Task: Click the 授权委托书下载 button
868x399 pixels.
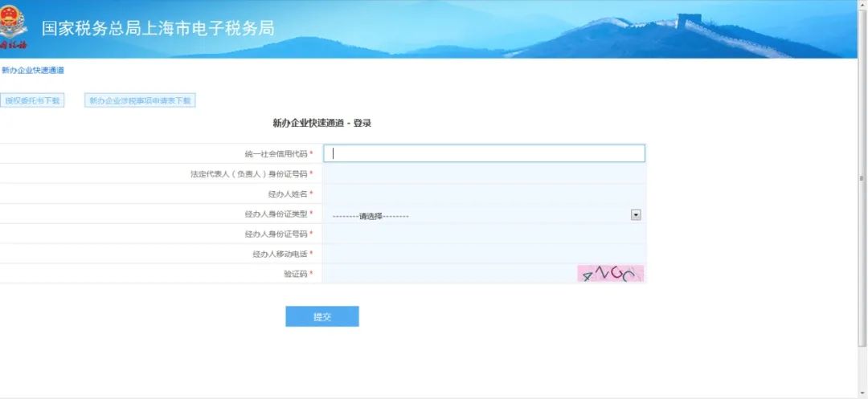Action: 32,100
